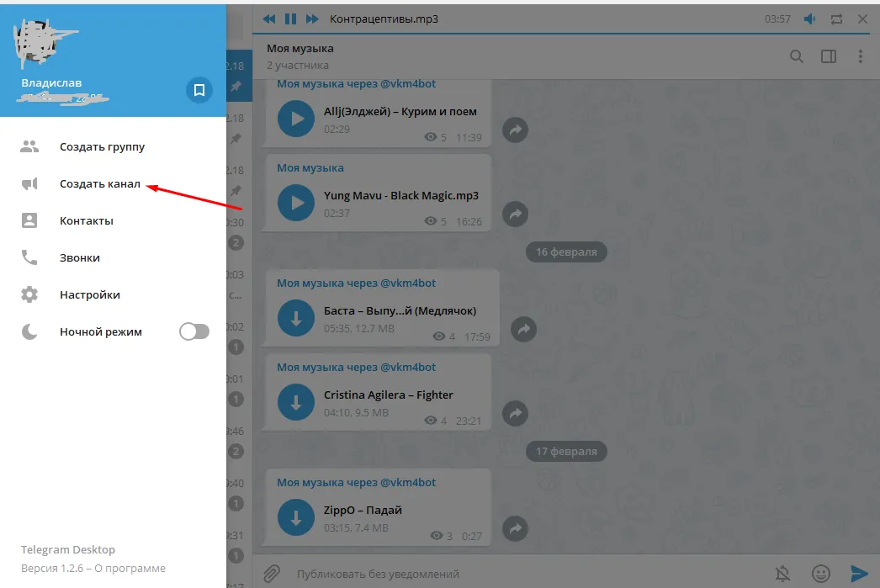Play Yung Mavu - Black Magic.mp3
Viewport: 880px width, 588px height.
296,203
